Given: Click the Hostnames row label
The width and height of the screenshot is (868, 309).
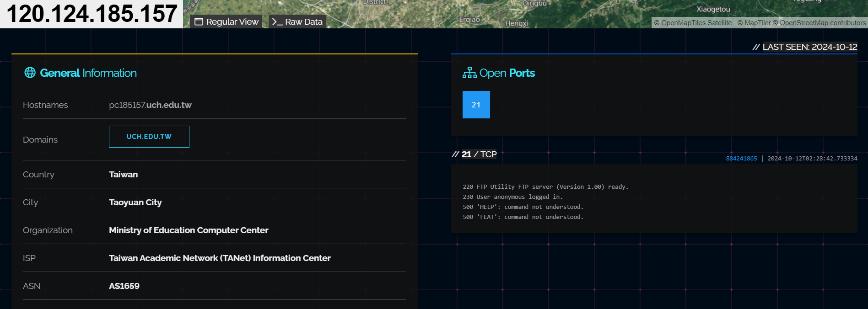Looking at the screenshot, I should [x=45, y=105].
